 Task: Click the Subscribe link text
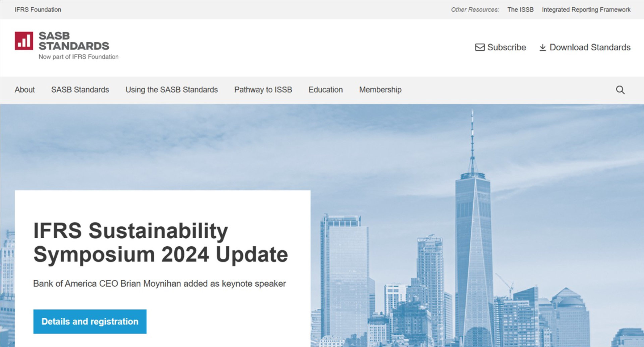507,47
